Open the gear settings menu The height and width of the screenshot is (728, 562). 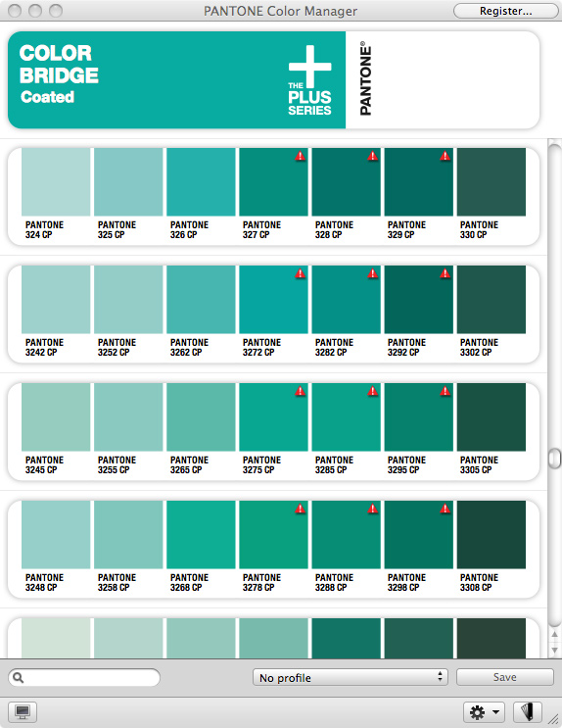[485, 711]
